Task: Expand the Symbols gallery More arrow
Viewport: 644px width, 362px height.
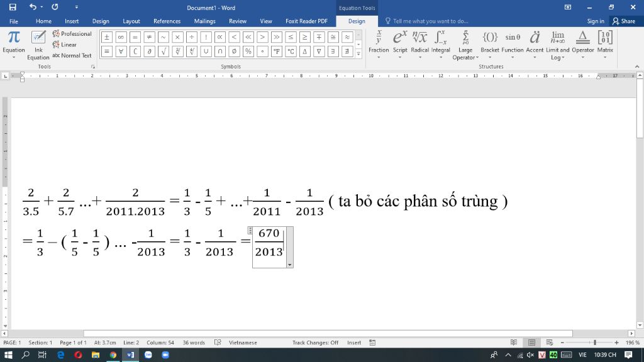Action: (358, 54)
